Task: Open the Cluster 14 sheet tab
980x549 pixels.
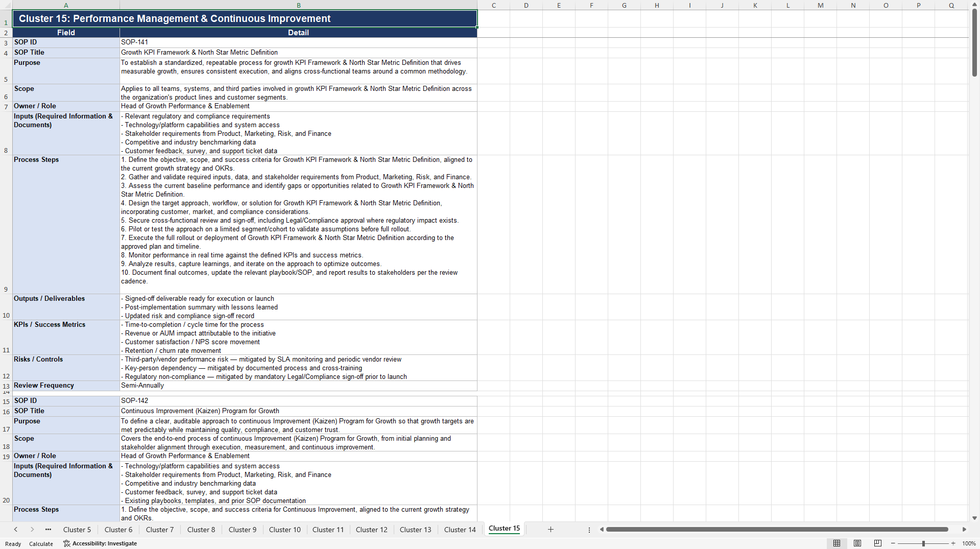Action: (x=460, y=530)
